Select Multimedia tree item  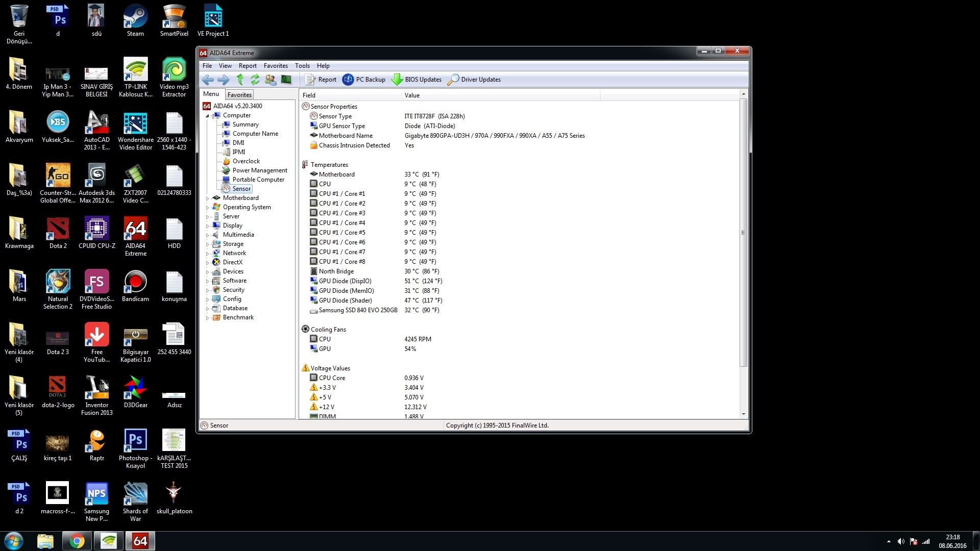coord(238,235)
